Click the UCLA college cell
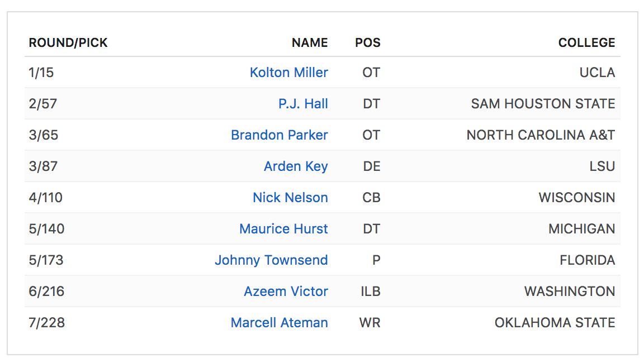This screenshot has width=644, height=363. [x=597, y=73]
